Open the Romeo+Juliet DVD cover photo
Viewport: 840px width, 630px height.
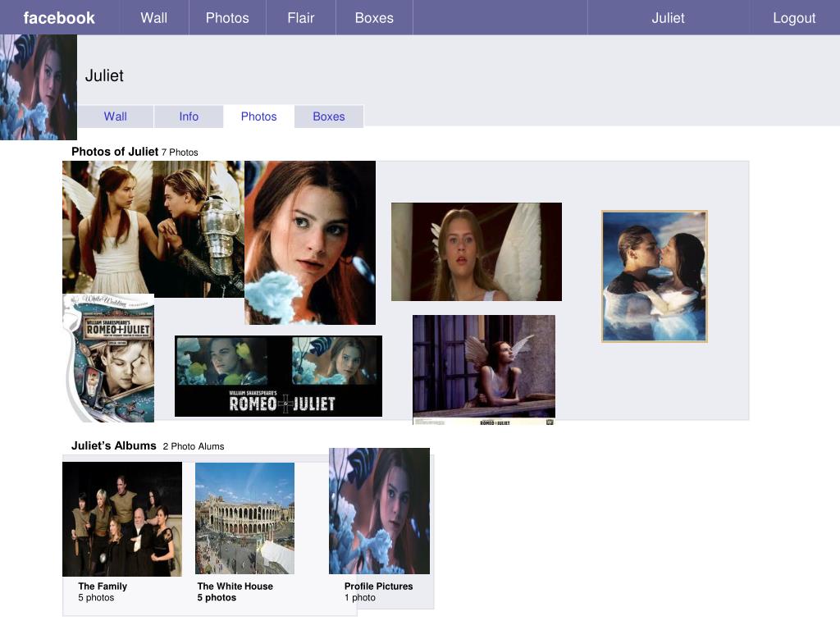[109, 358]
